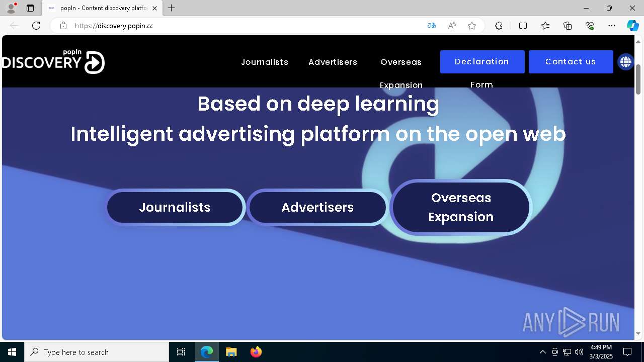Click the page vertical scrollbar thumb

[x=638, y=79]
